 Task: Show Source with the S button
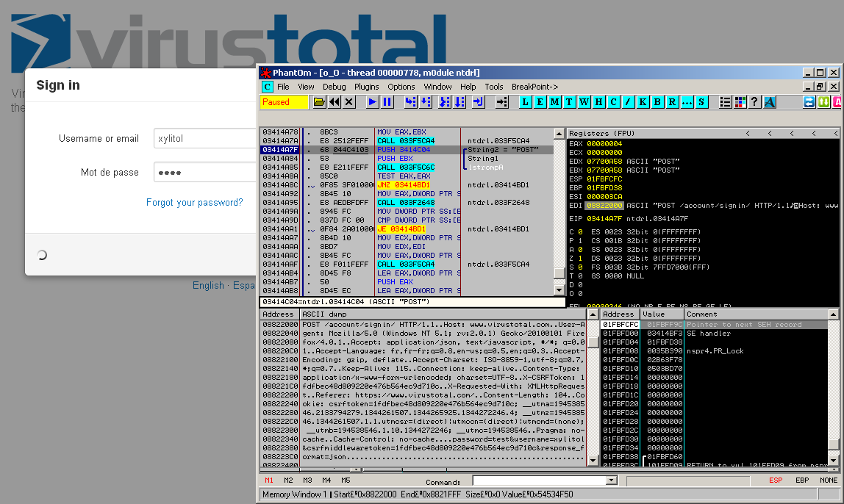[x=701, y=102]
